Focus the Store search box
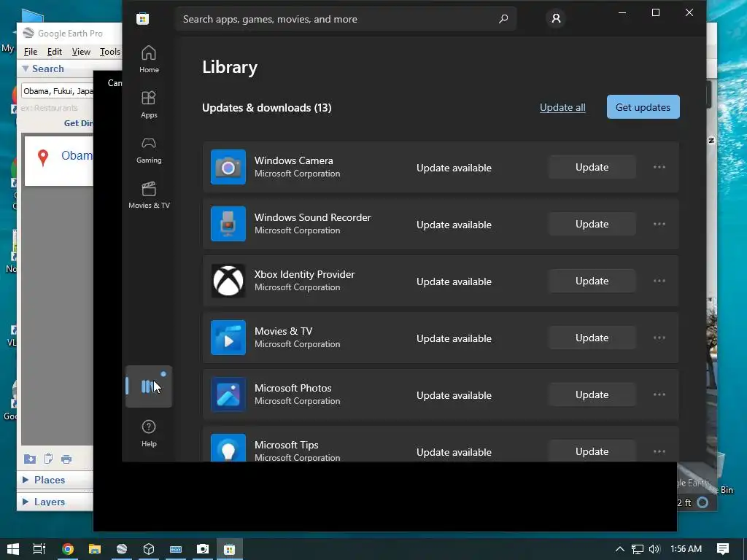747x560 pixels. pyautogui.click(x=346, y=19)
